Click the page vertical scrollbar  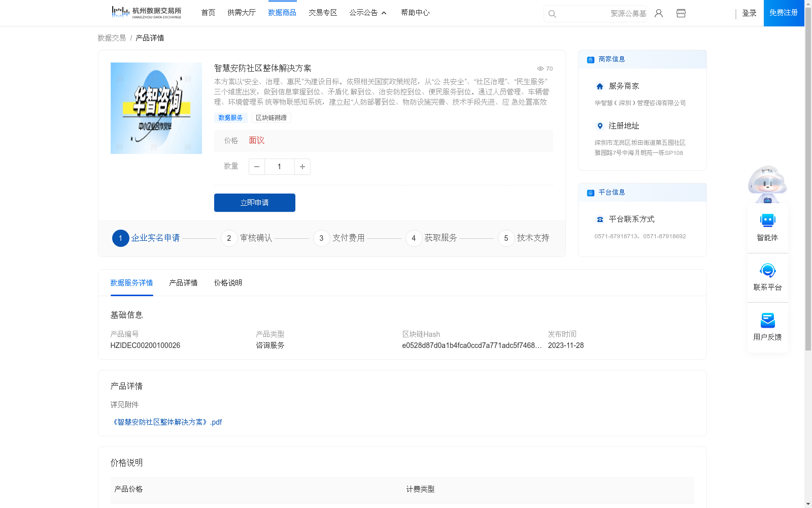click(x=808, y=178)
